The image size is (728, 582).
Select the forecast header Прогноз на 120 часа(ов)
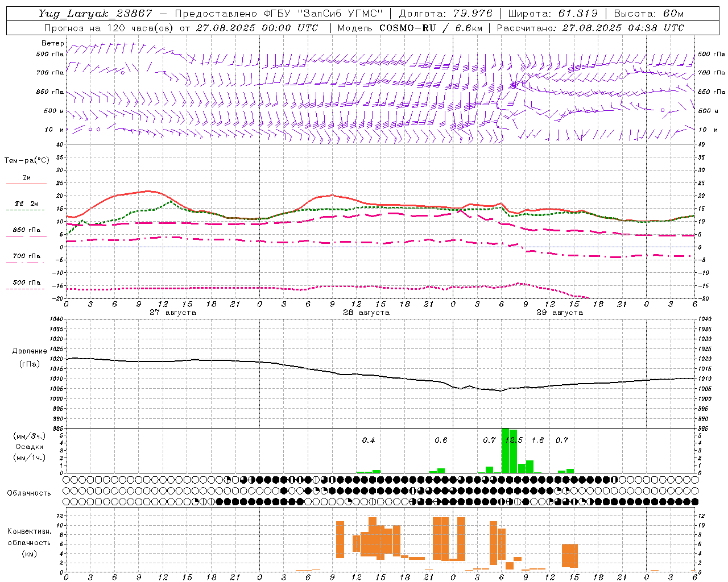tap(109, 28)
